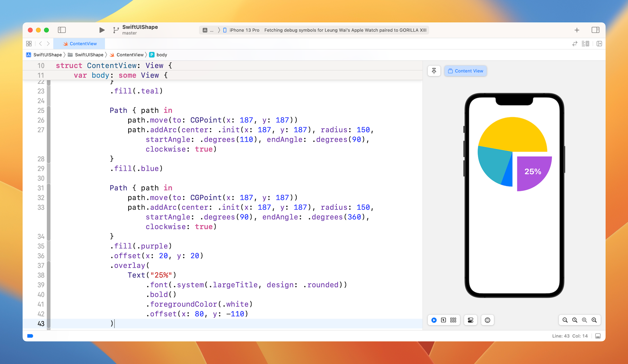Open iPhone 13 Pro destination selector
The width and height of the screenshot is (628, 364).
244,30
